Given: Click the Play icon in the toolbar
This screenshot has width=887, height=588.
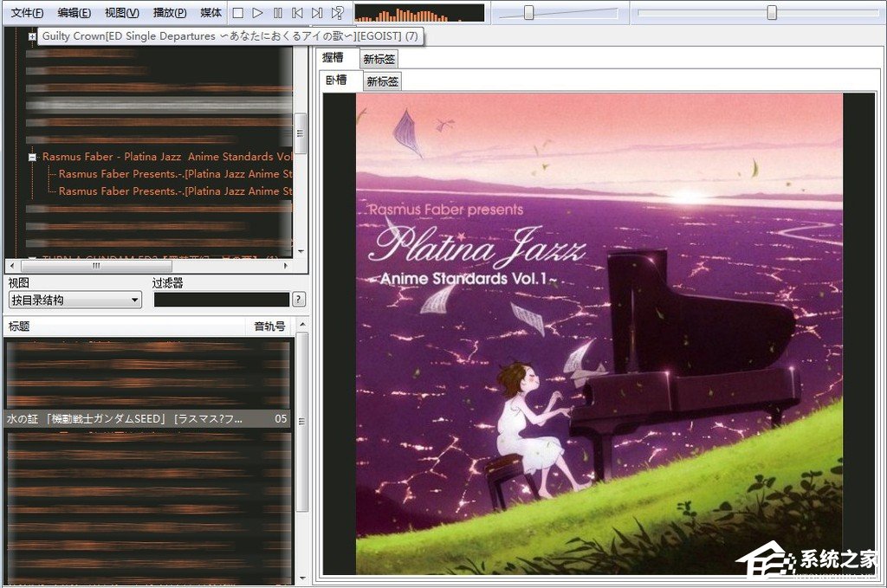Looking at the screenshot, I should (256, 12).
